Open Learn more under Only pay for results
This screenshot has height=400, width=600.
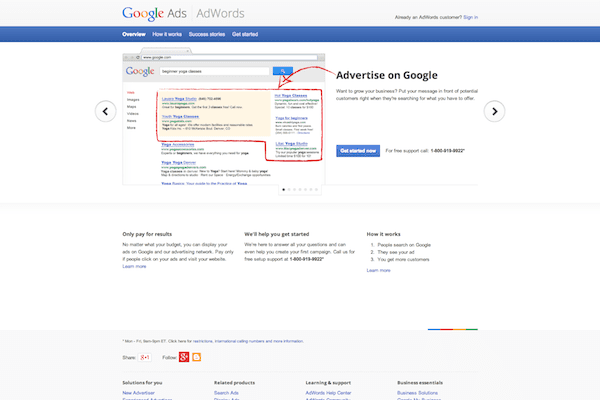pyautogui.click(x=134, y=266)
